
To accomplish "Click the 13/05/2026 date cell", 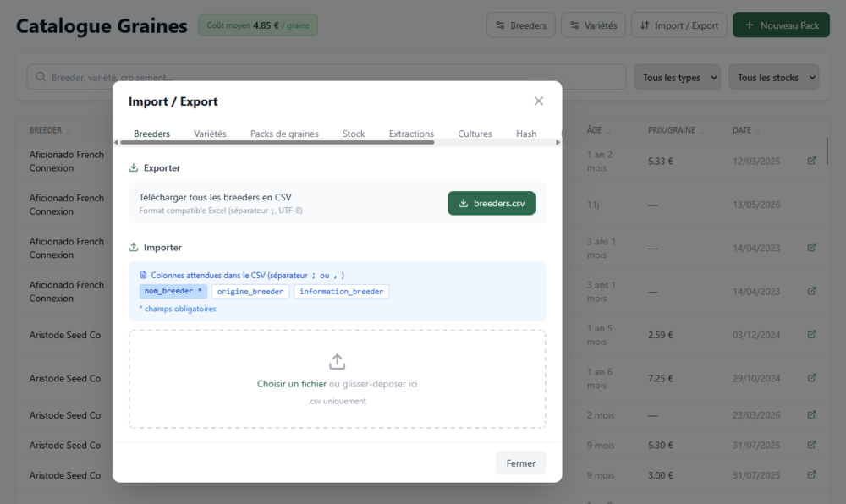I will (x=756, y=205).
